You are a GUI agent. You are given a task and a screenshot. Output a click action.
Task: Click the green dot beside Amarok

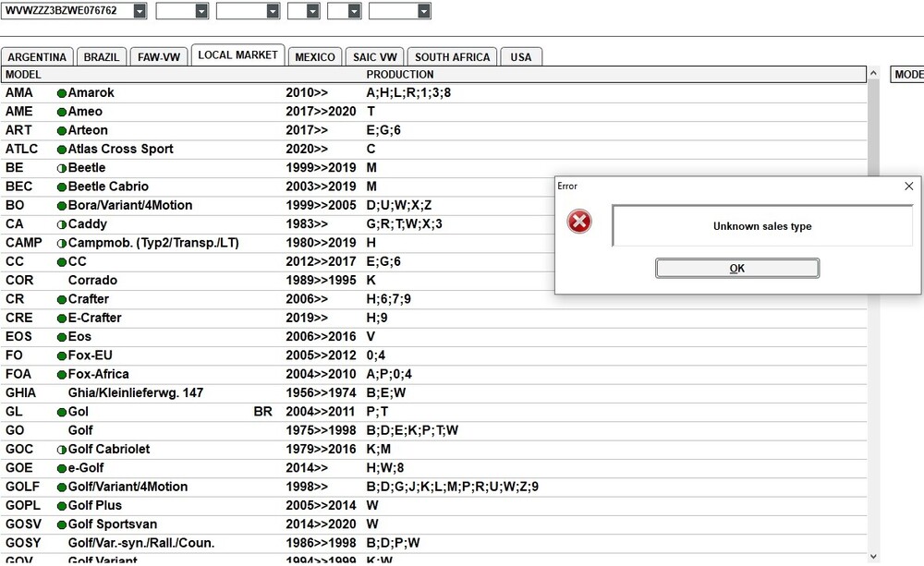(62, 93)
